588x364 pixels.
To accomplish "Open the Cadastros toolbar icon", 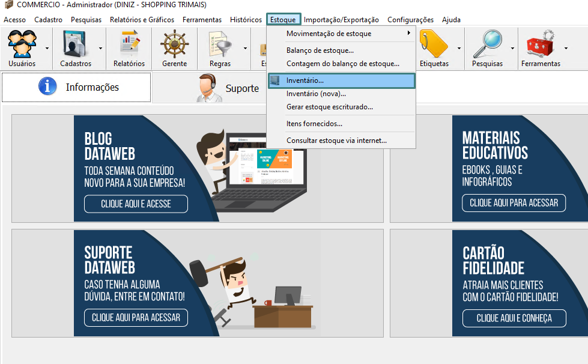I will [76, 44].
